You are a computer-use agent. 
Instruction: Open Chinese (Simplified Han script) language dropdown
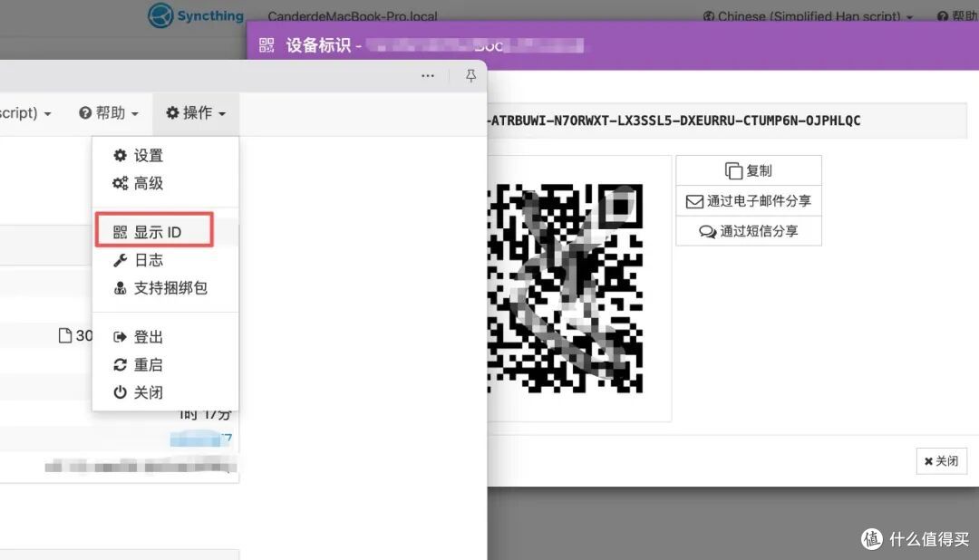pos(808,16)
